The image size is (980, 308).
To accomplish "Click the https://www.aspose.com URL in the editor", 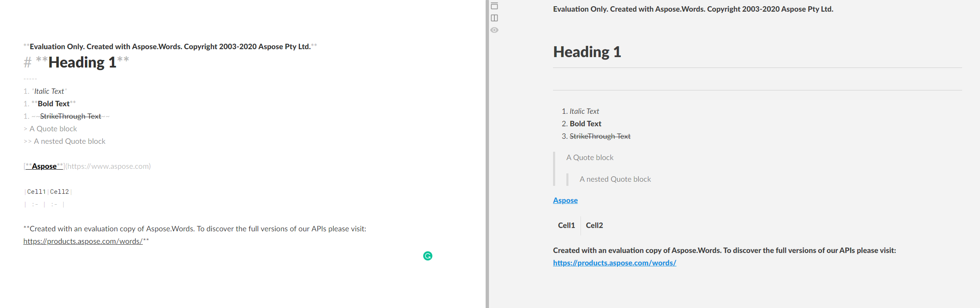I will pyautogui.click(x=108, y=166).
